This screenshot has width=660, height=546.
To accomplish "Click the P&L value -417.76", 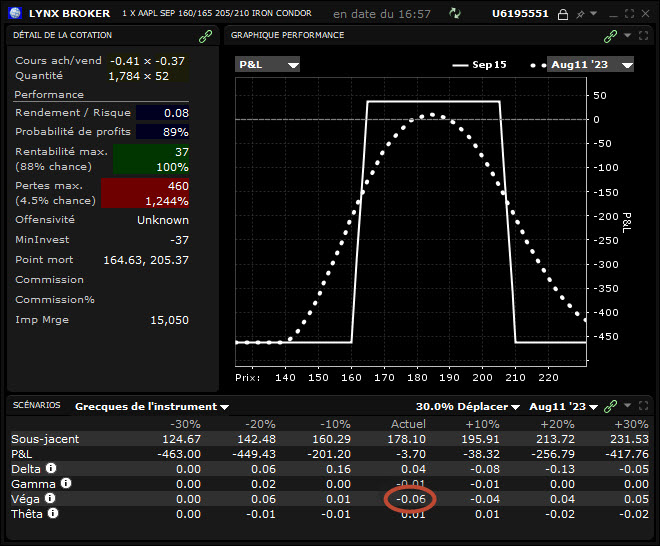I will 627,454.
